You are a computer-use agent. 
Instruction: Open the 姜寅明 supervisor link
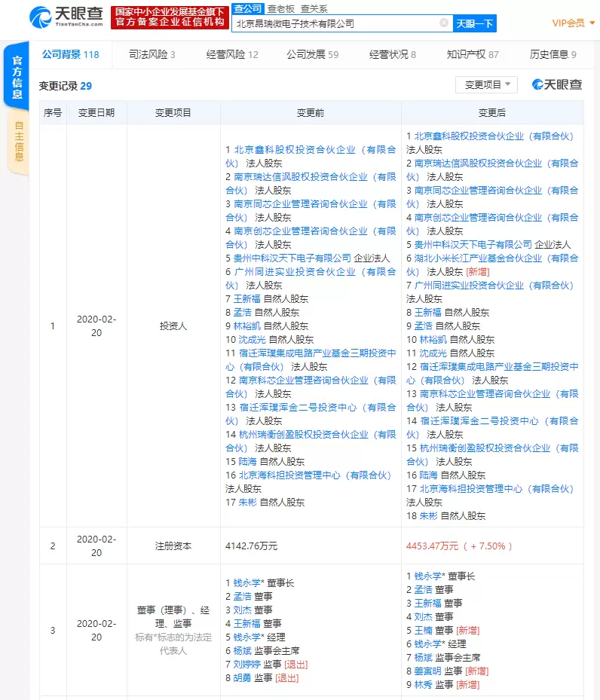428,671
